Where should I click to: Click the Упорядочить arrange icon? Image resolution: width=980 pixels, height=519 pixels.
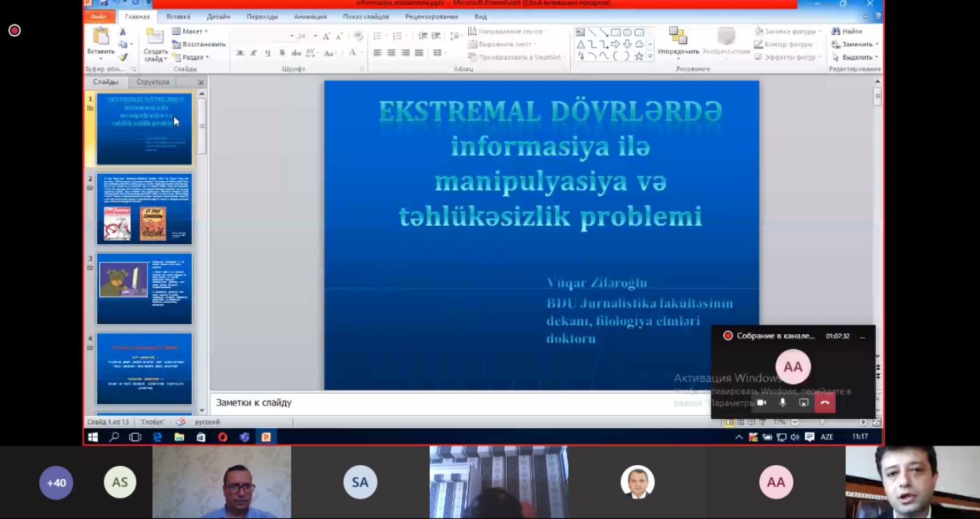678,36
